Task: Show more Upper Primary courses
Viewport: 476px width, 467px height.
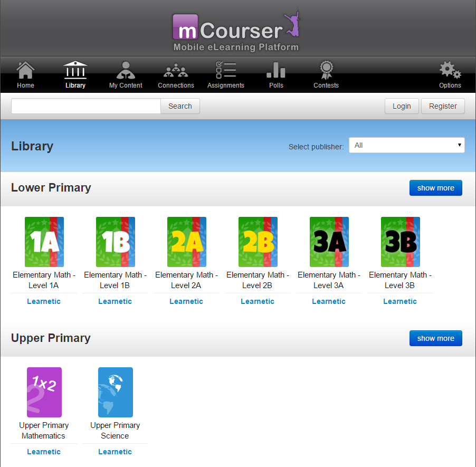Action: 435,338
